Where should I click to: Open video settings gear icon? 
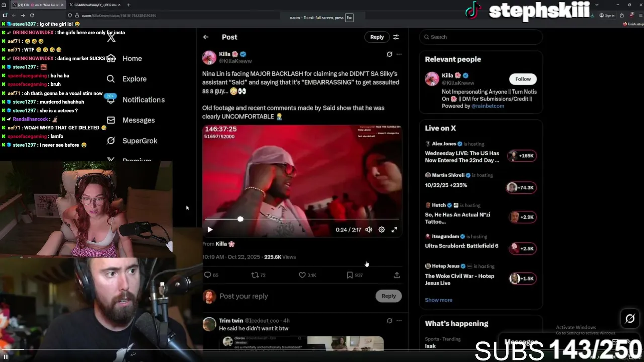[382, 230]
